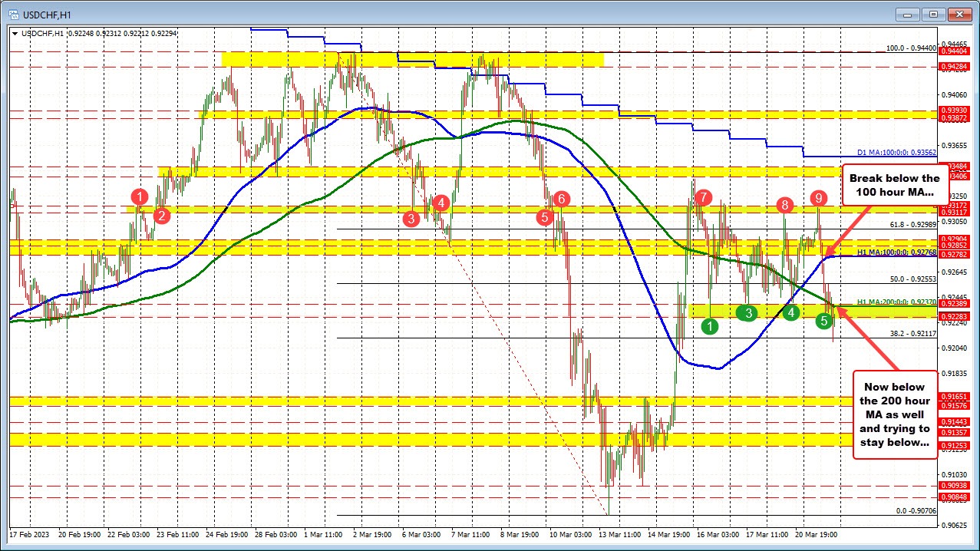Select green circle marker number 3
Image resolution: width=980 pixels, height=551 pixels.
pyautogui.click(x=747, y=312)
